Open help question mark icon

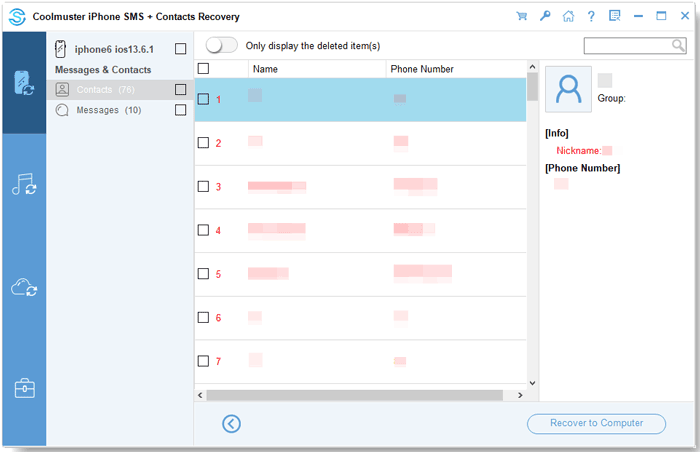tap(591, 17)
